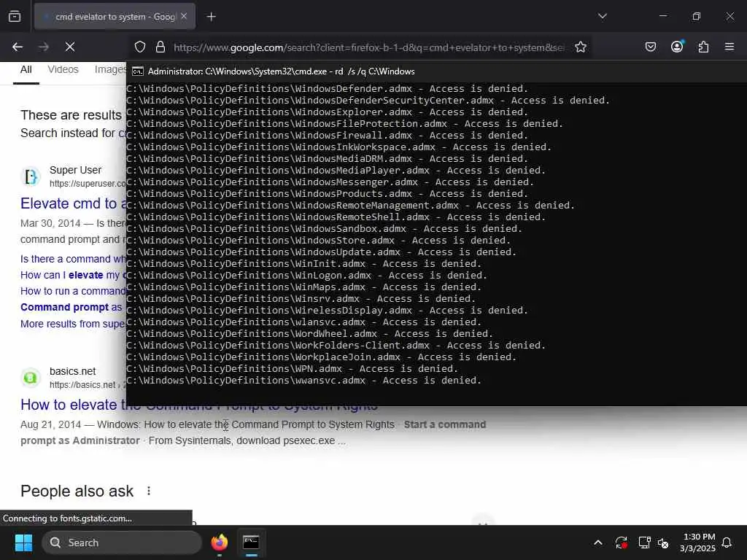Open the clock showing 1:30 PM
Screen dimensions: 747x560
coord(698,542)
